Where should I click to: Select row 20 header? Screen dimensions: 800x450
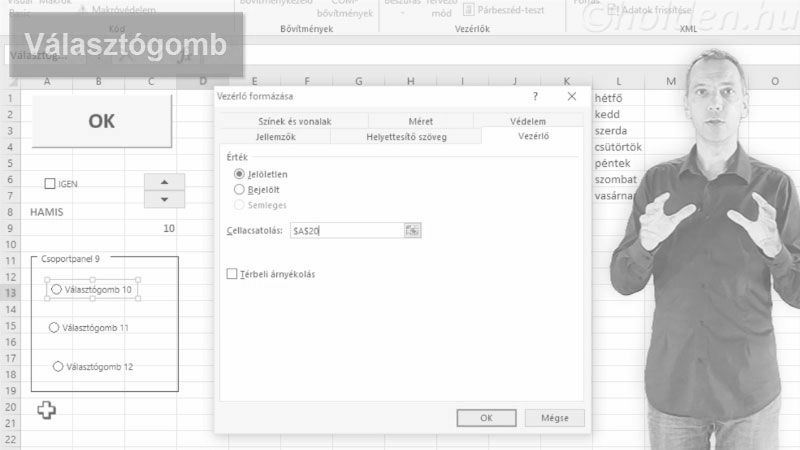(x=10, y=407)
